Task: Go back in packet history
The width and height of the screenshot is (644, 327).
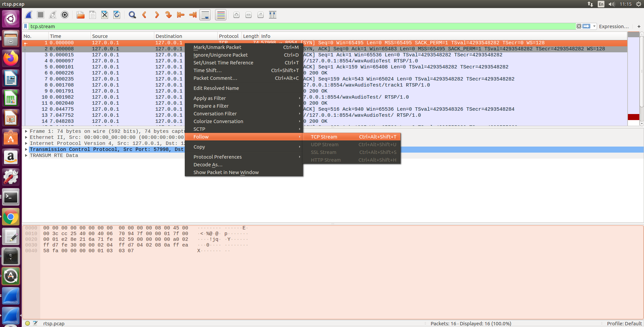Action: click(145, 15)
